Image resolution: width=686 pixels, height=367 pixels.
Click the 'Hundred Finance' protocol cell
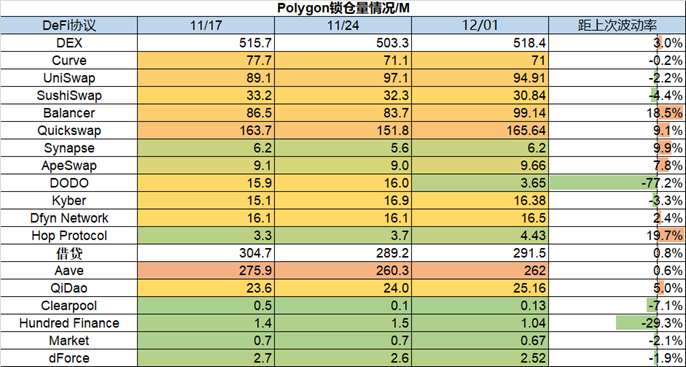tap(69, 323)
